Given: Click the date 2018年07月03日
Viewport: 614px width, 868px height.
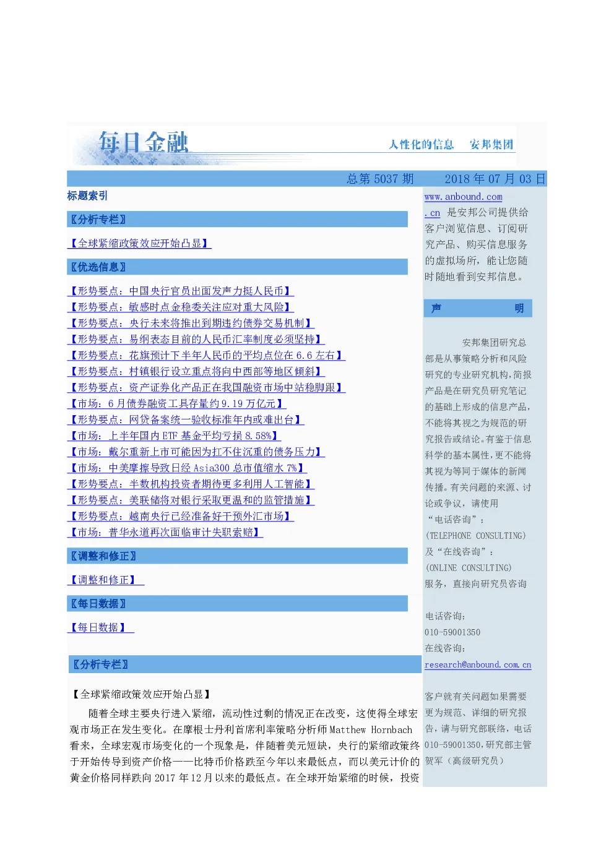Looking at the screenshot, I should 495,179.
